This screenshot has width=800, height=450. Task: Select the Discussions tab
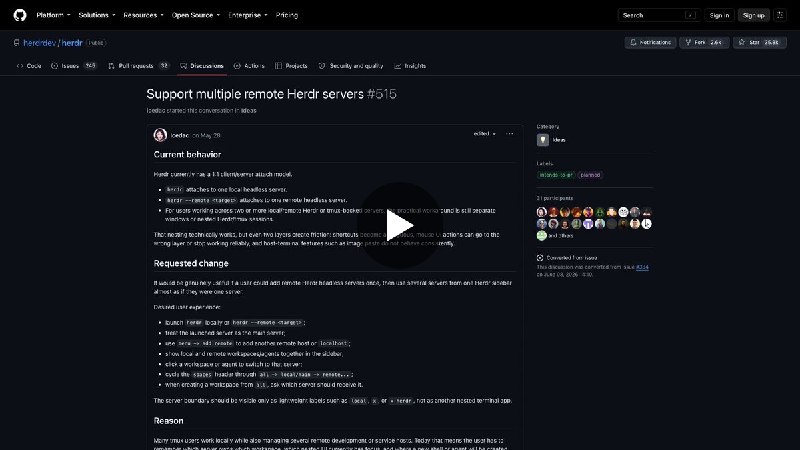pos(202,66)
